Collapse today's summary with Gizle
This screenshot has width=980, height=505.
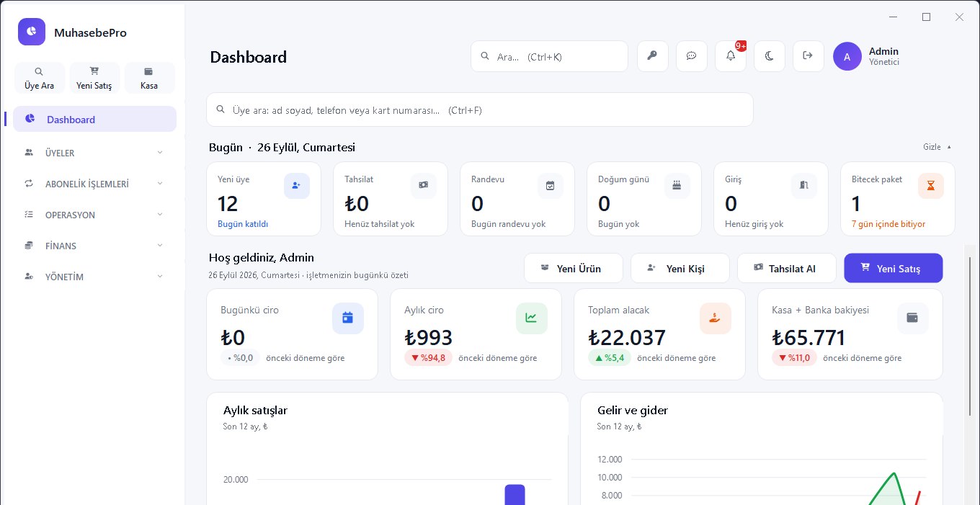click(x=937, y=147)
